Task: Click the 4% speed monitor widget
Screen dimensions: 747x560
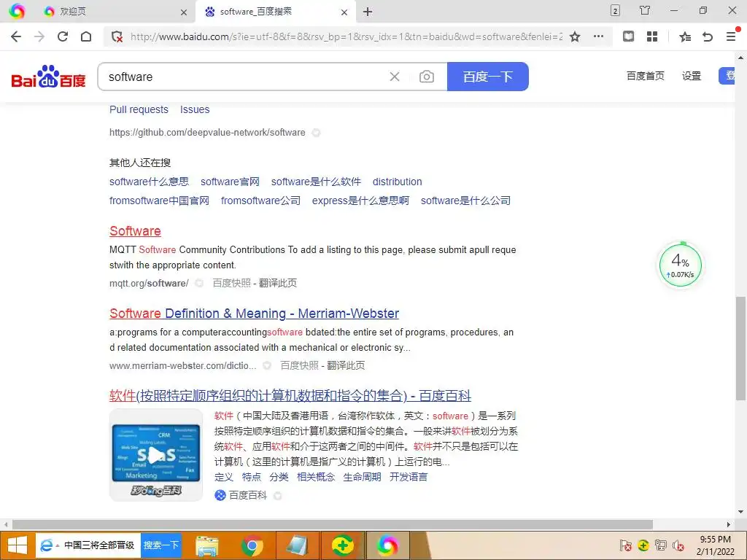Action: (681, 265)
